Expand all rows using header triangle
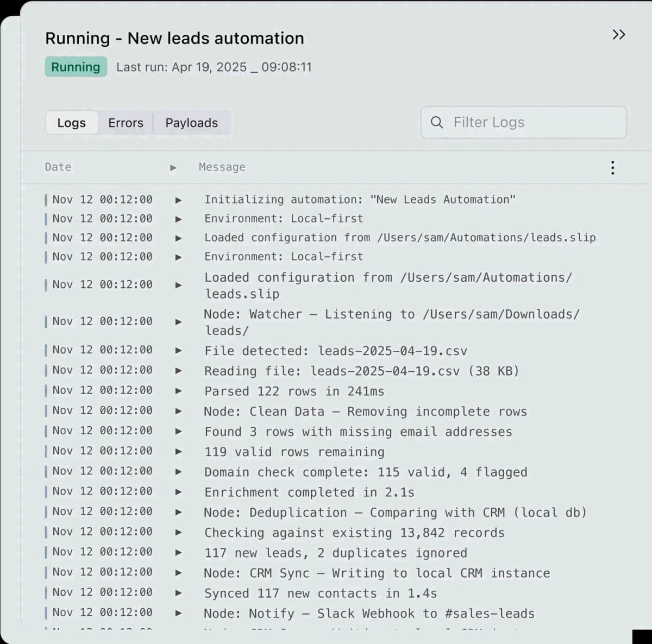The height and width of the screenshot is (644, 652). [x=173, y=168]
